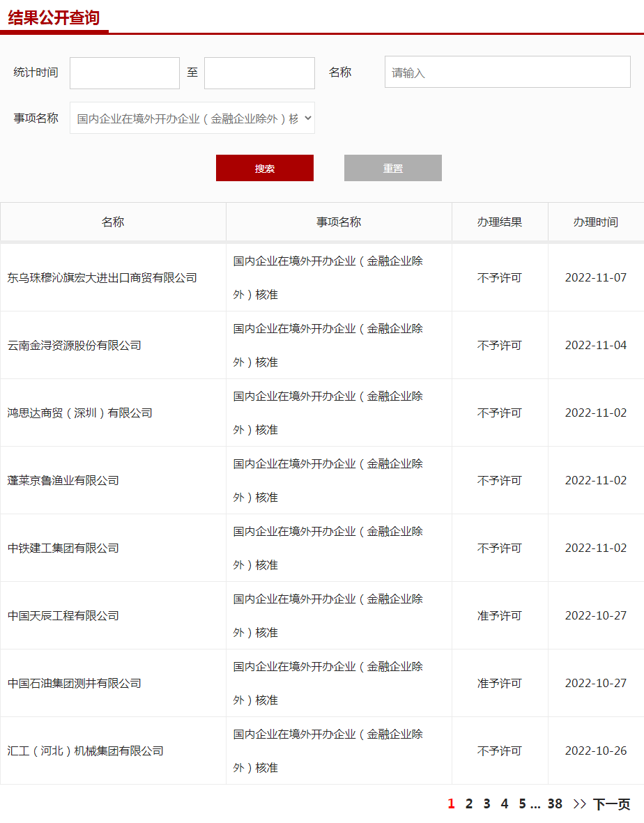Open the 结果公开查询 tab heading

click(x=54, y=18)
